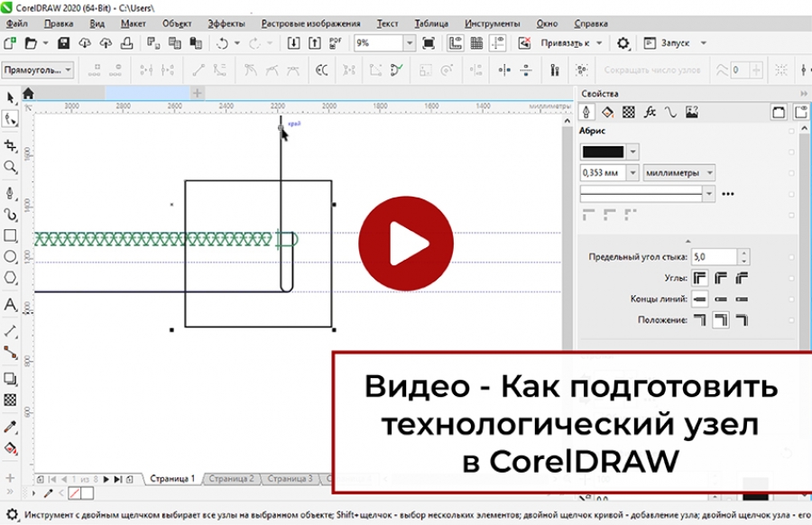Viewport: 812px width, 525px height.
Task: Select the Polygon tool
Action: (x=10, y=278)
